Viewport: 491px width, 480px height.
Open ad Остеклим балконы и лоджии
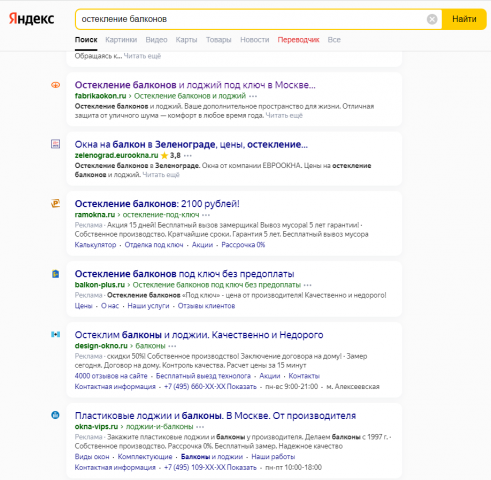point(199,335)
